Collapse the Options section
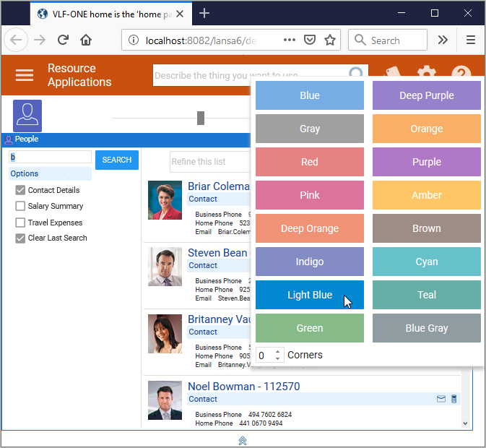The height and width of the screenshot is (448, 486). tap(51, 173)
